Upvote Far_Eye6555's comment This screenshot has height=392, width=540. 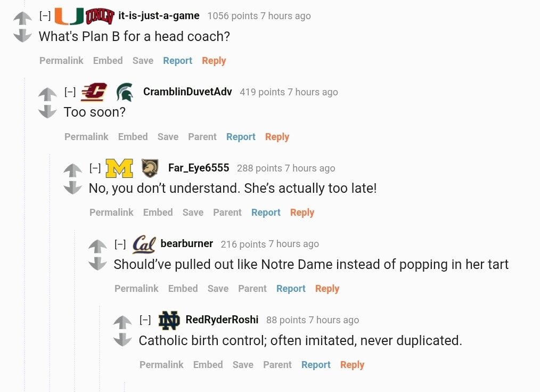click(x=72, y=171)
